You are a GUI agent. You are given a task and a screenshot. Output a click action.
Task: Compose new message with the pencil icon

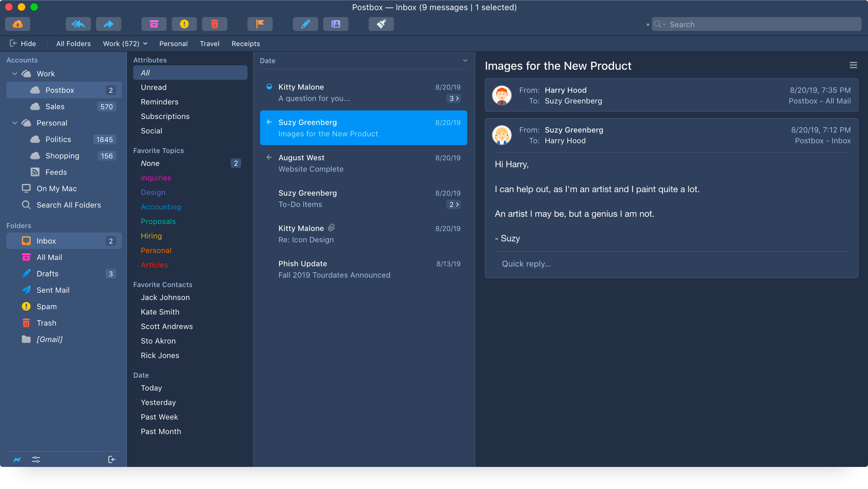point(305,24)
